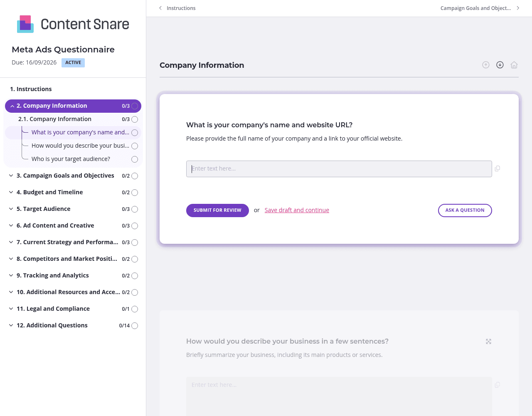Image resolution: width=532 pixels, height=416 pixels.
Task: Go to previous section arrow icon in header
Action: 486,65
